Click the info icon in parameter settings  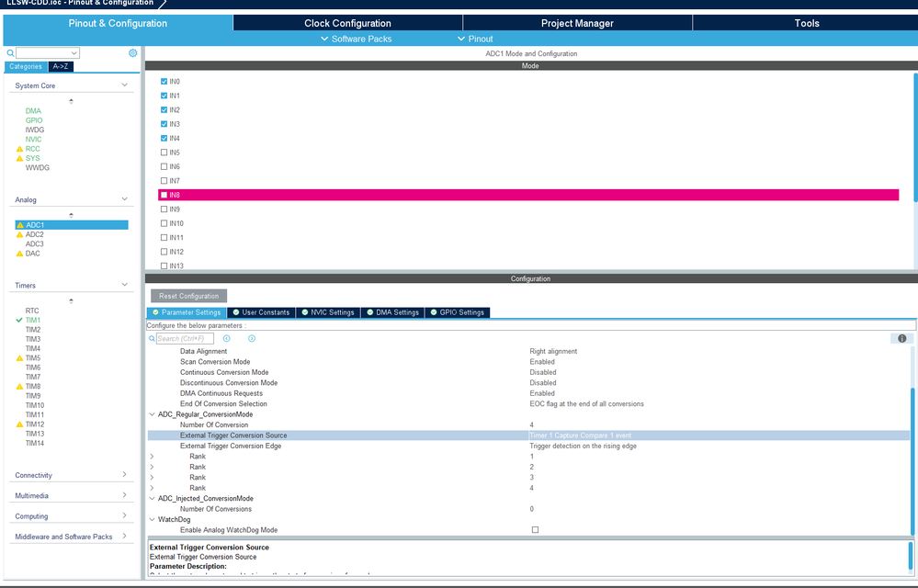click(901, 338)
